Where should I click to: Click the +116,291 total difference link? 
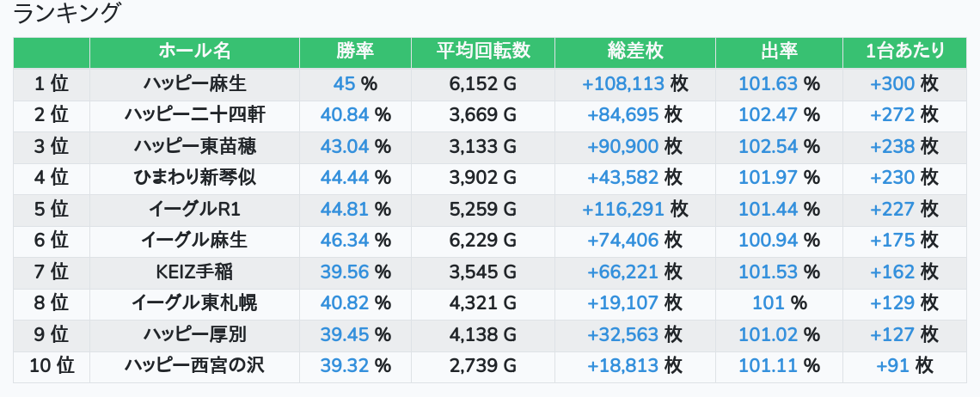[x=623, y=209]
